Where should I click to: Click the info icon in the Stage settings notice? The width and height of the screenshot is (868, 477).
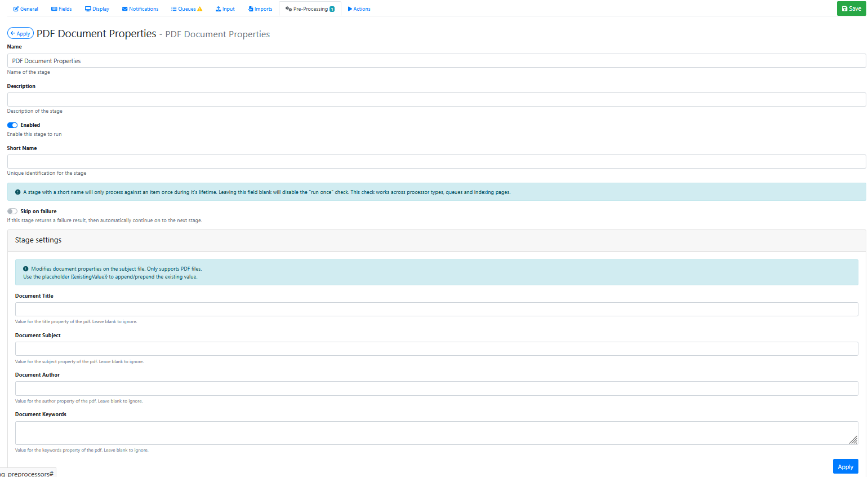[x=25, y=269]
